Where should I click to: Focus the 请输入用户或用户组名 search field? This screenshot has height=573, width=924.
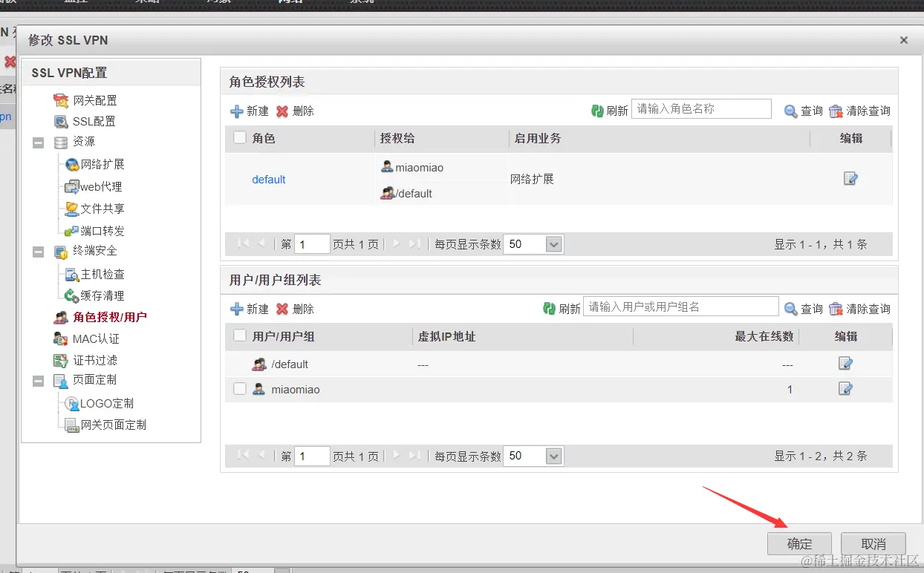[681, 307]
